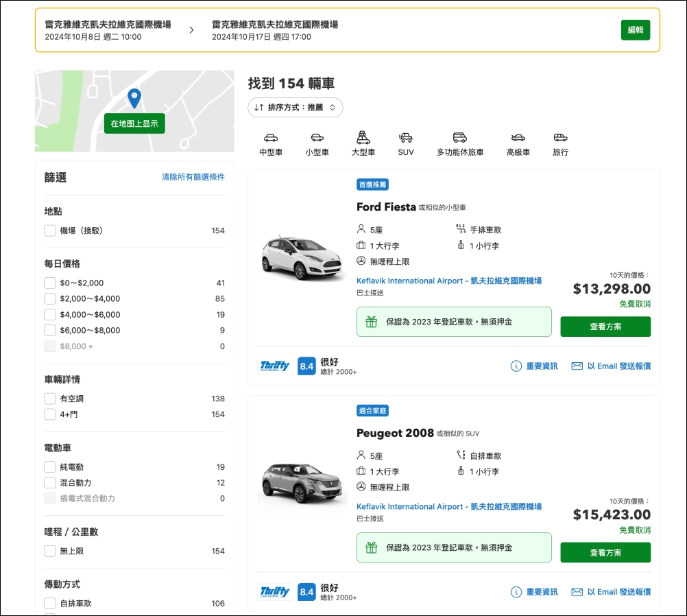This screenshot has height=616, width=687.
Task: Check the 混合動力 hybrid filter
Action: pos(50,483)
